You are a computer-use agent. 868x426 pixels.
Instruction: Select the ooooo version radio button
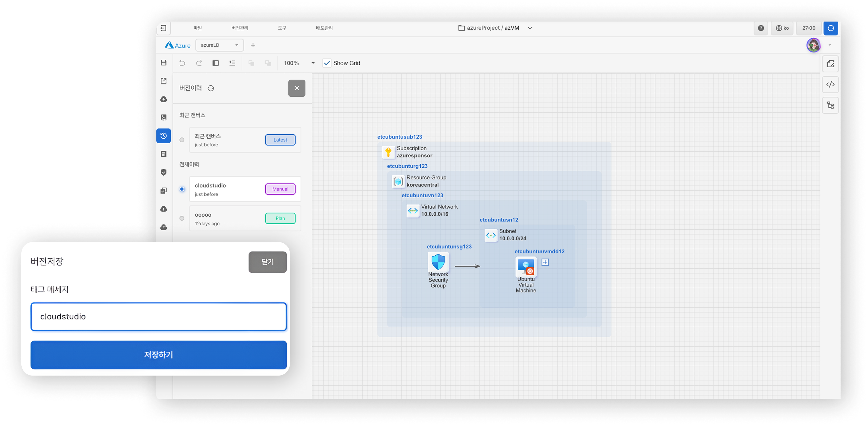pos(182,218)
